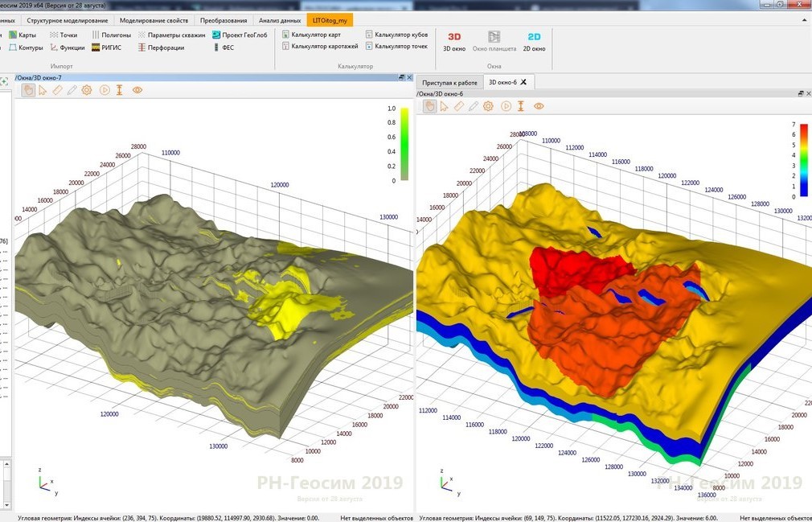
Task: Click the pencil edit tool in 3D окно-6
Action: 474,106
